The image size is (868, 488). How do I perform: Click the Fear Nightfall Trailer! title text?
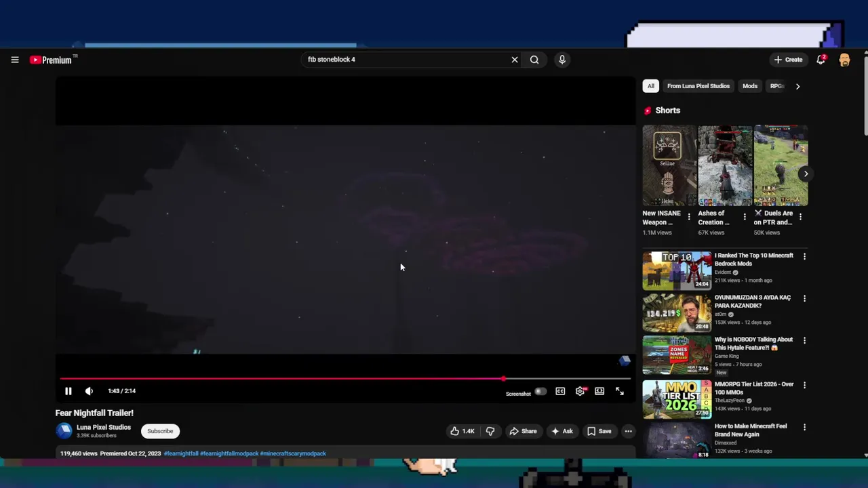pos(94,413)
